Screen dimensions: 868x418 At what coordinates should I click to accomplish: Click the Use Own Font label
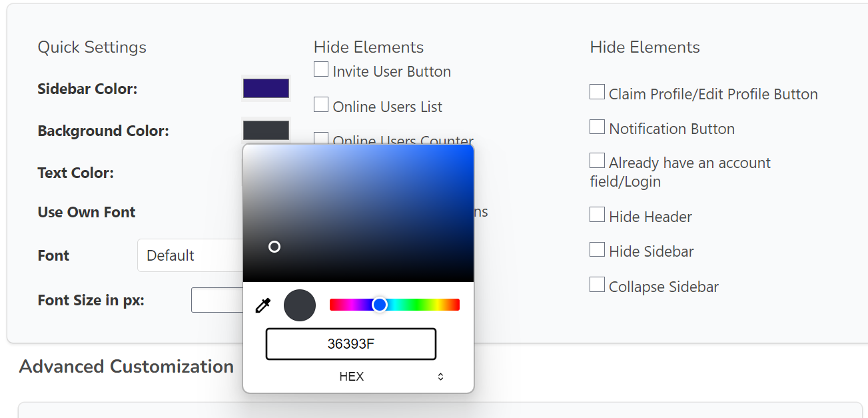tap(87, 212)
